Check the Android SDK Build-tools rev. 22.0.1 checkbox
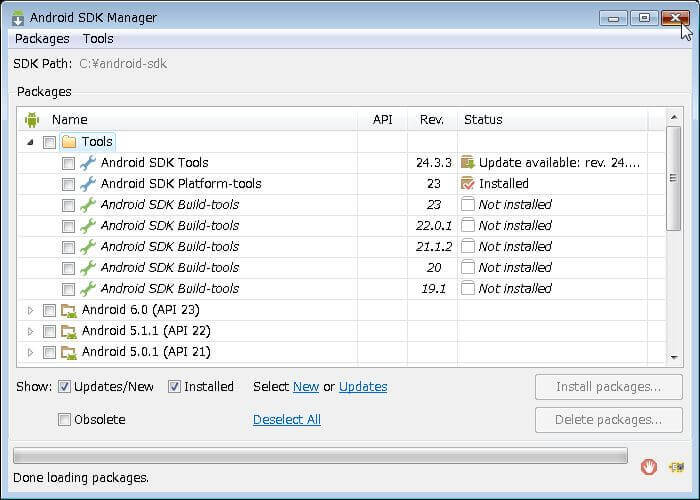 coord(68,226)
